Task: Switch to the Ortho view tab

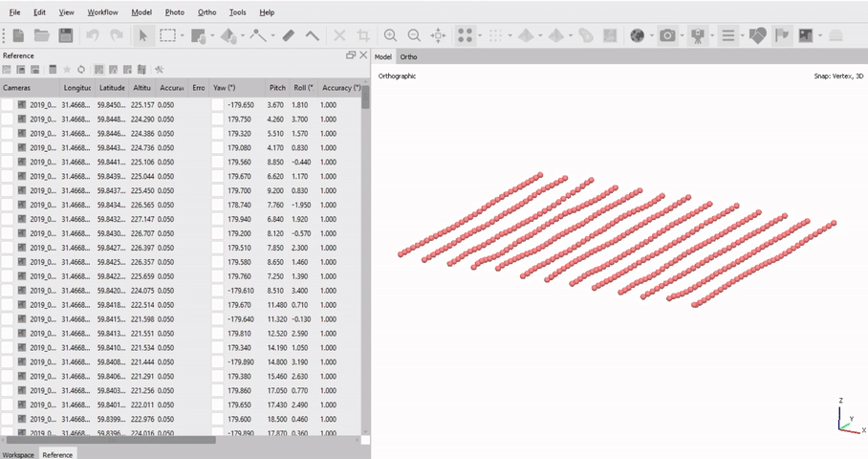Action: [408, 56]
